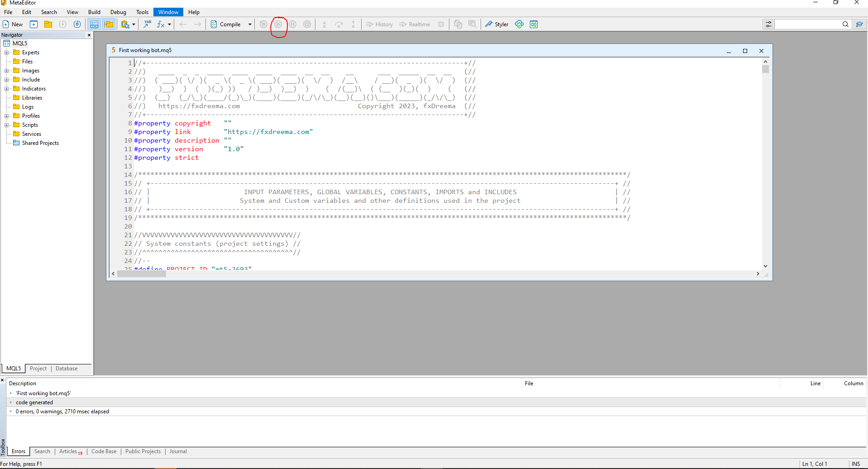This screenshot has height=469, width=868.
Task: Open the search options sliders icon
Action: (x=768, y=24)
